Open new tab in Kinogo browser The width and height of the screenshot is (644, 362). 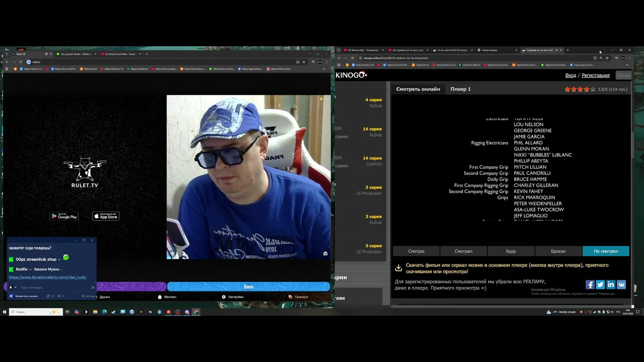tap(568, 50)
